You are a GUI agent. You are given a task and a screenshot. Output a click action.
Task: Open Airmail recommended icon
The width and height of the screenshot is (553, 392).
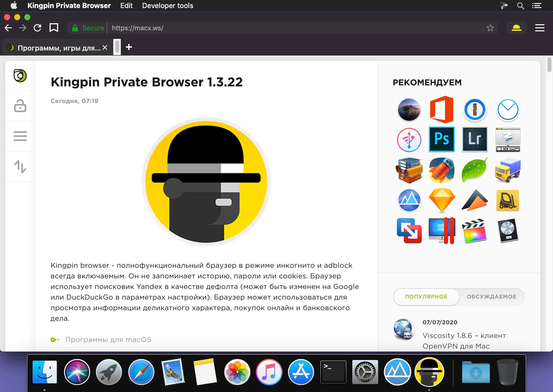coord(508,110)
